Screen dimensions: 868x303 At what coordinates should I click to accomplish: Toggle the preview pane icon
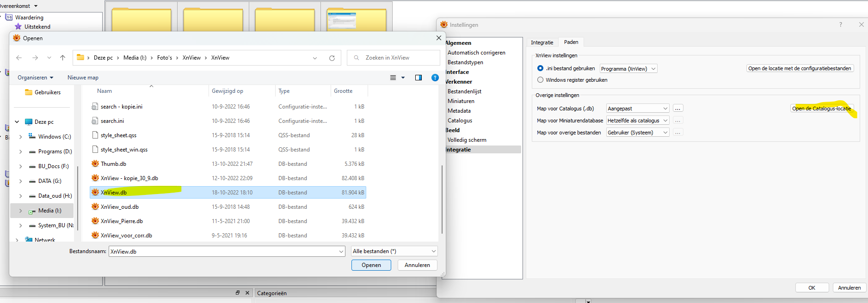point(419,78)
